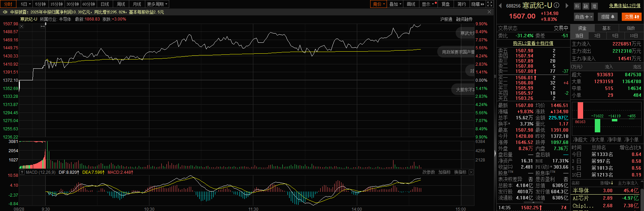Click the stock info (i) icon
Screen dimensions: 644x211
[x=556, y=5]
